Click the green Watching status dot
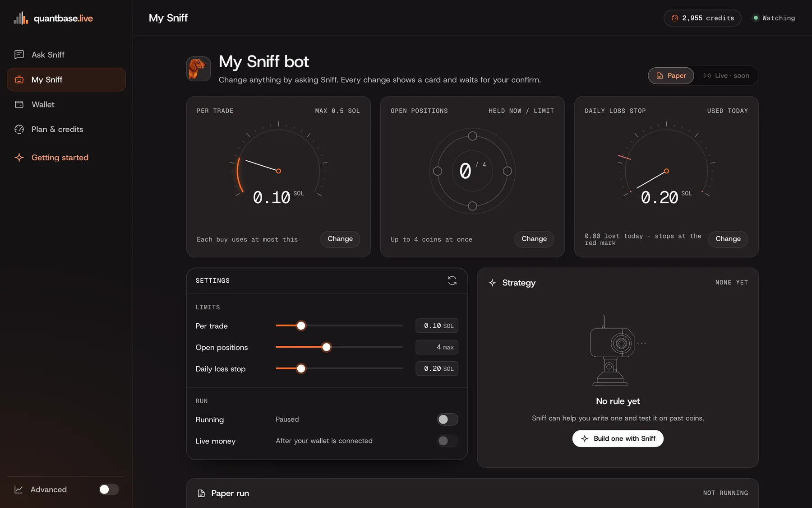 click(756, 18)
